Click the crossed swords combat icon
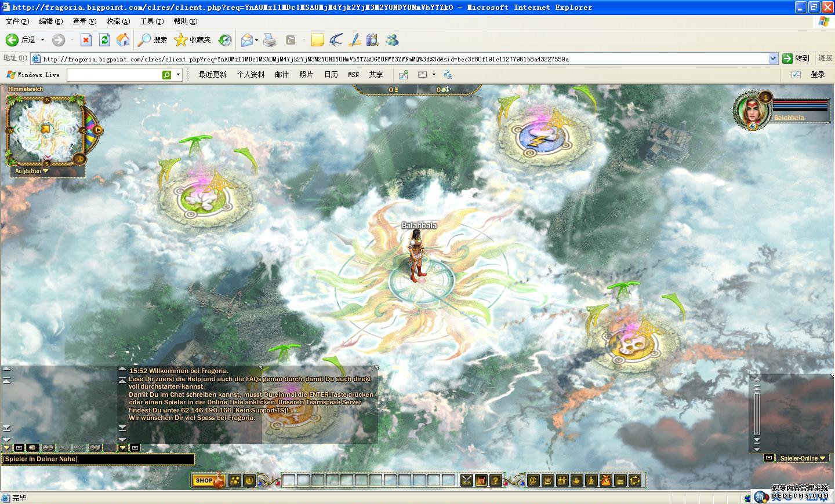 point(466,480)
